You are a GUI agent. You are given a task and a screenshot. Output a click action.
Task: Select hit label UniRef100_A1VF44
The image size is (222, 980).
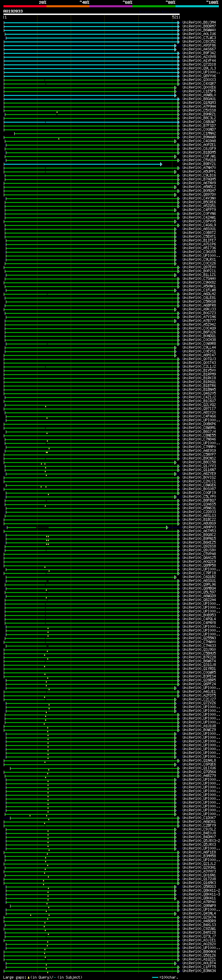pos(199,60)
